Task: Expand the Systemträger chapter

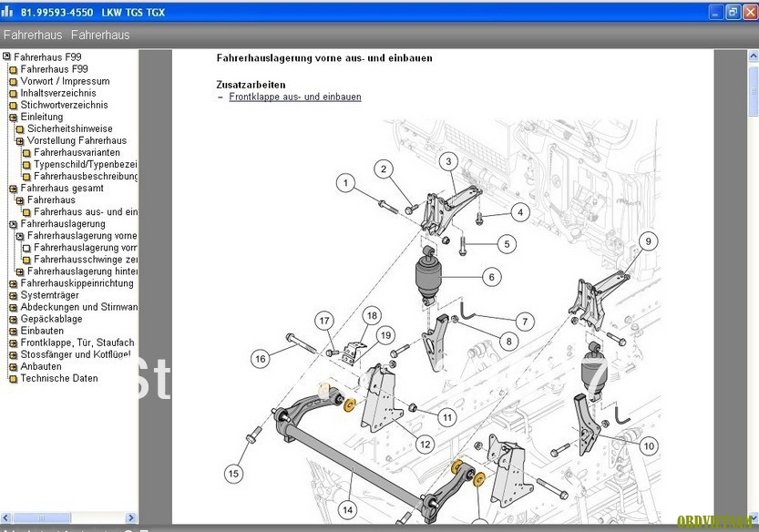Action: 13,296
